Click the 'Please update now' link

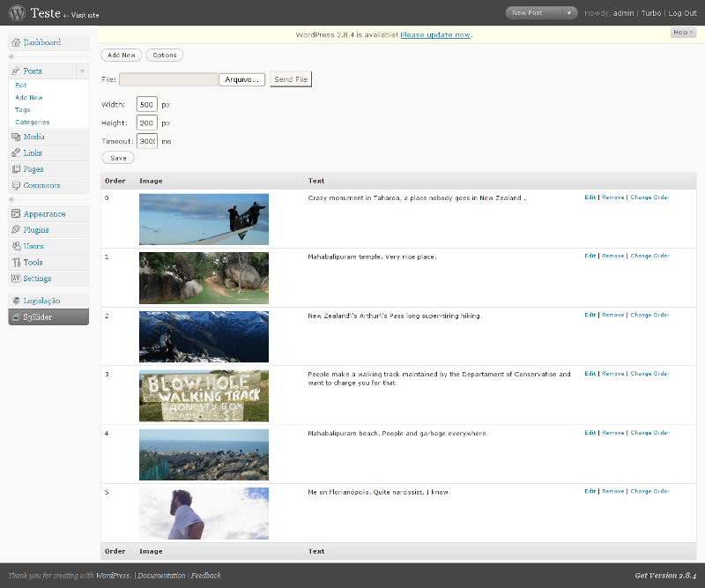click(435, 34)
